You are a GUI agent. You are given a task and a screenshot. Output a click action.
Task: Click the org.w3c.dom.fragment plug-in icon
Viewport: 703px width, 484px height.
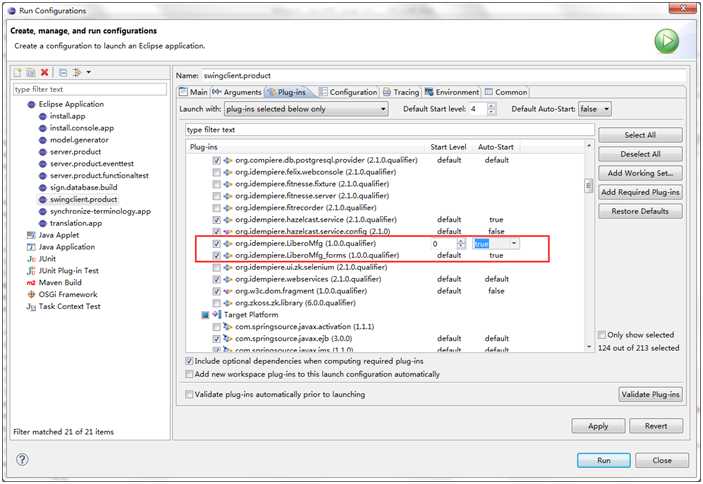coord(228,291)
